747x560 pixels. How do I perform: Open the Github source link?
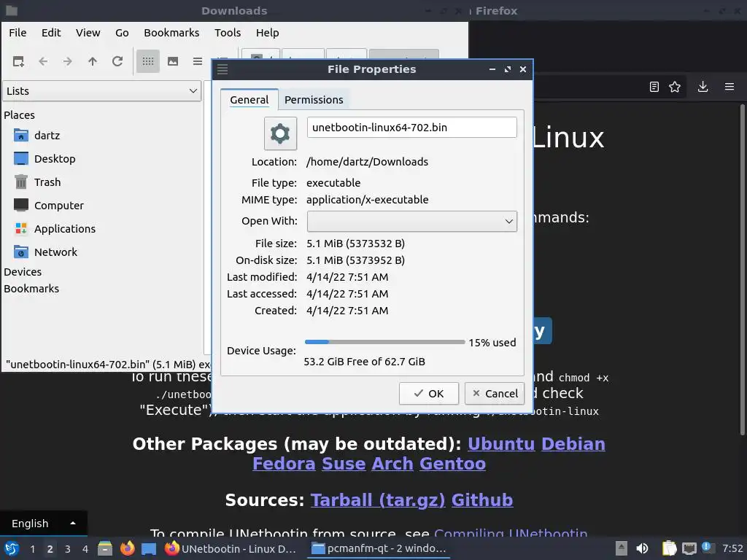482,500
